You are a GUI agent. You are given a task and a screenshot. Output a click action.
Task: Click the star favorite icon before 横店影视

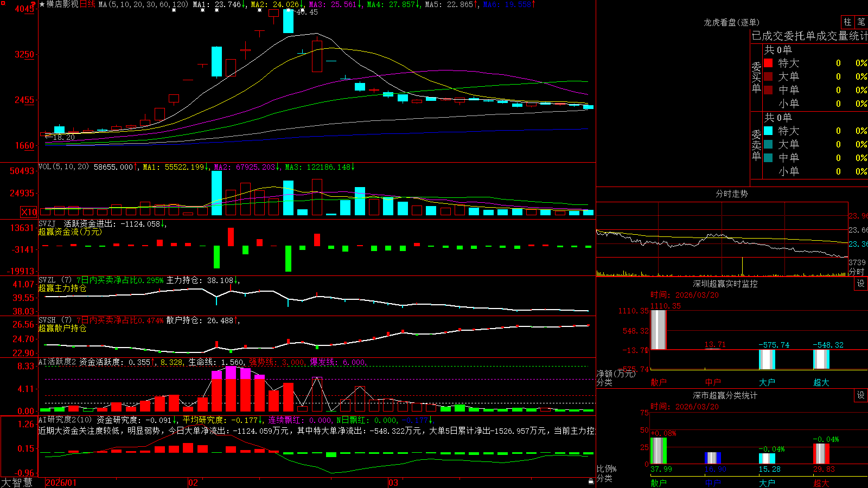click(x=42, y=4)
